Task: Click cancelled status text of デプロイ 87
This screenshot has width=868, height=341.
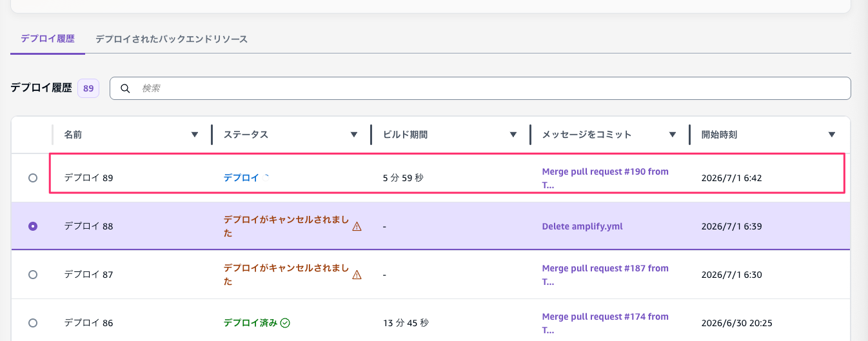Action: [x=286, y=275]
